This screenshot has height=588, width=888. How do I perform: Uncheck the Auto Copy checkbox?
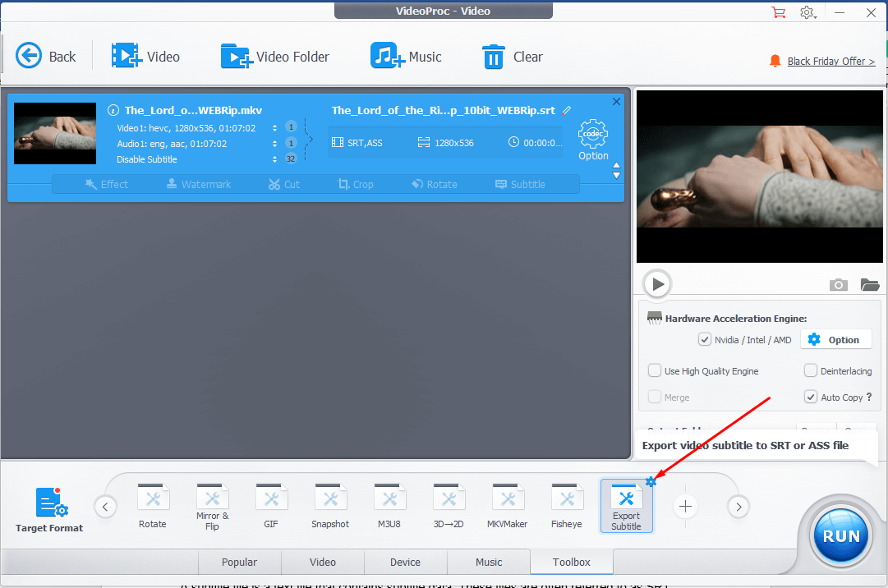(x=811, y=397)
